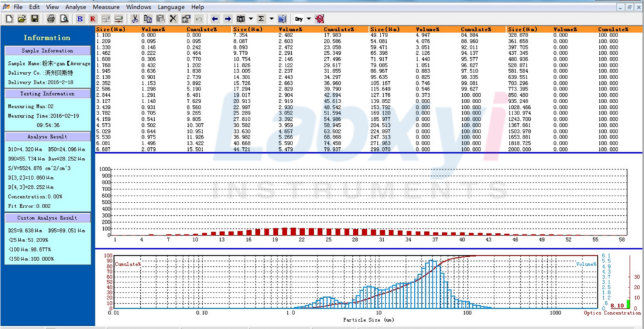Click the Sample Information header
This screenshot has width=644, height=329.
coord(48,51)
